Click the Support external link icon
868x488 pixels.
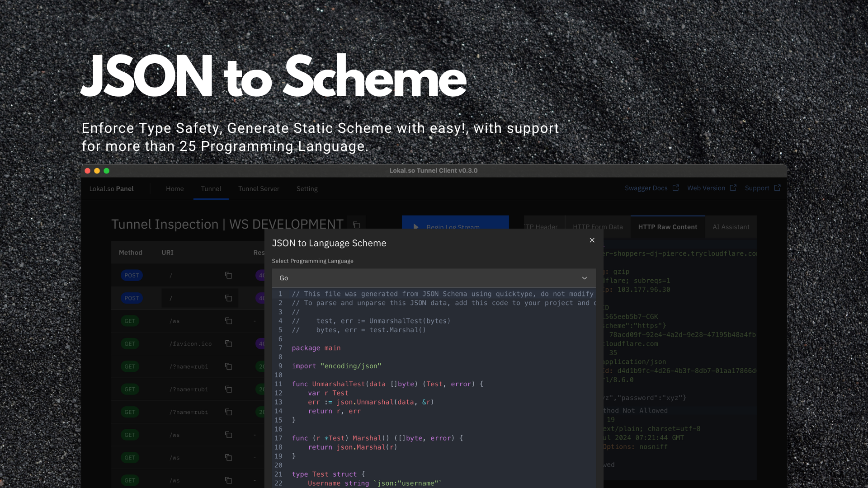(777, 188)
